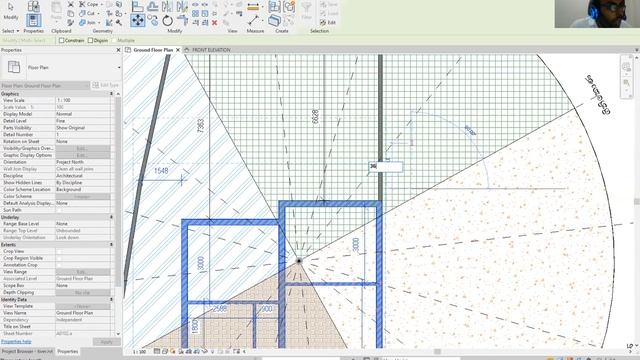Enable the Constrain checkbox
This screenshot has width=640, height=360.
[x=62, y=40]
